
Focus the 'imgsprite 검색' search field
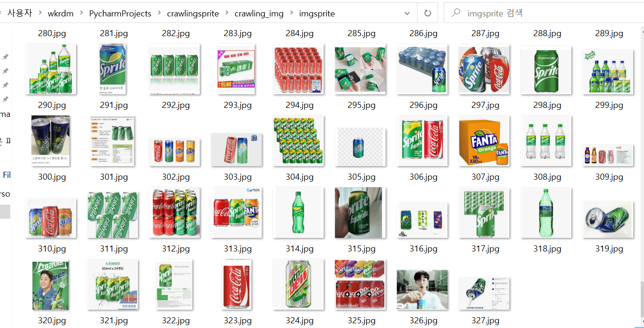[544, 13]
